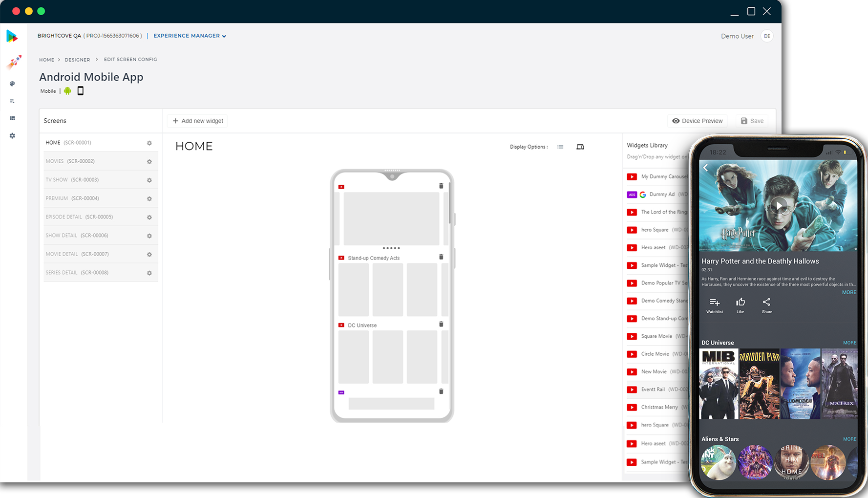Tap MORE next to Aliens & Stars
Viewport: 868px width, 498px height.
click(x=849, y=439)
